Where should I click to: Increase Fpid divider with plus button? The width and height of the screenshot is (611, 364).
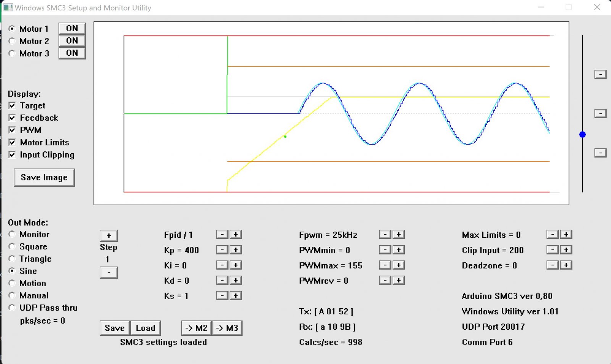236,234
